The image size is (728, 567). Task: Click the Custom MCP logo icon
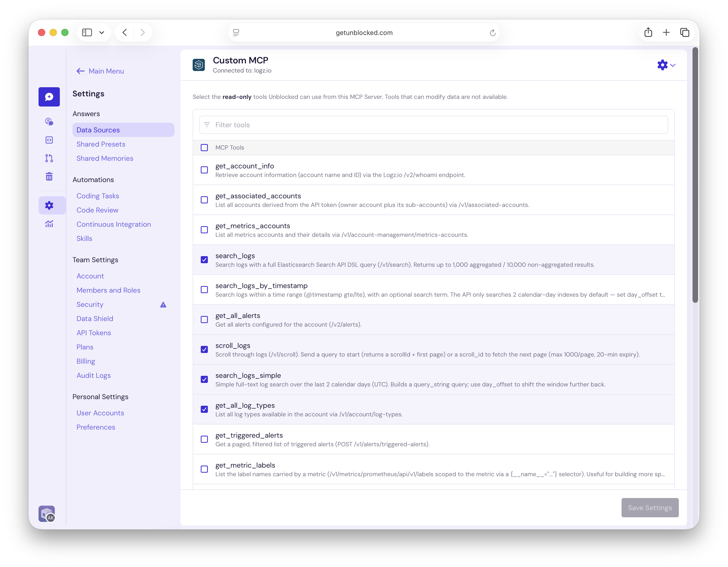pyautogui.click(x=199, y=65)
